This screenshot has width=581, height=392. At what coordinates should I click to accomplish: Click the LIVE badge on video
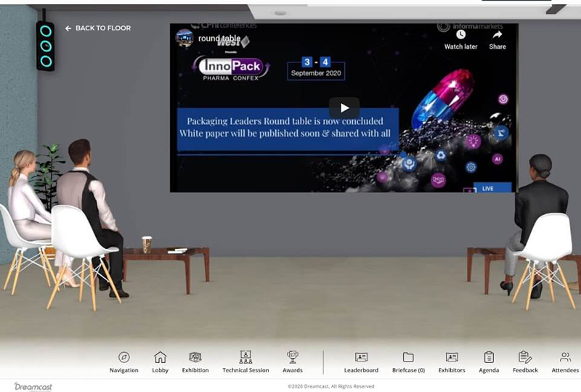tap(492, 188)
